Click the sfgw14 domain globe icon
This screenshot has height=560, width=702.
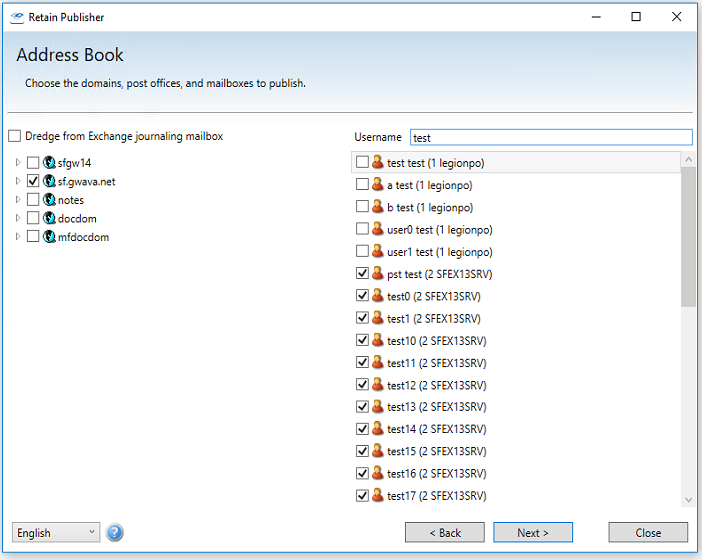(49, 163)
